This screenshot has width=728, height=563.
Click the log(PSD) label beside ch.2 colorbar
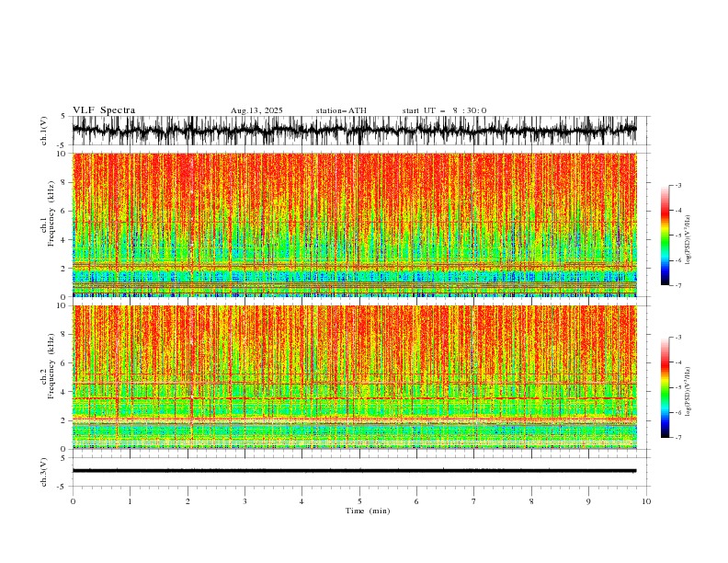[688, 392]
